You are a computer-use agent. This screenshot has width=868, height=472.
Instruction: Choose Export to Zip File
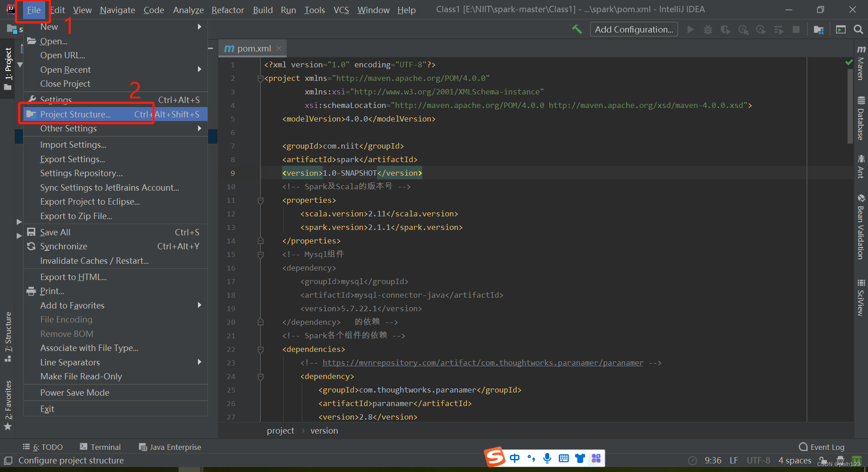point(115,216)
